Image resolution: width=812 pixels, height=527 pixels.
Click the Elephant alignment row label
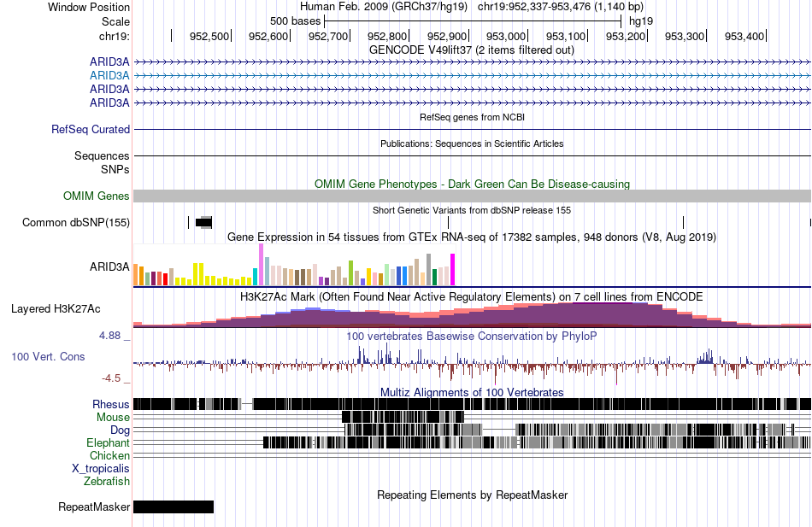click(x=108, y=443)
